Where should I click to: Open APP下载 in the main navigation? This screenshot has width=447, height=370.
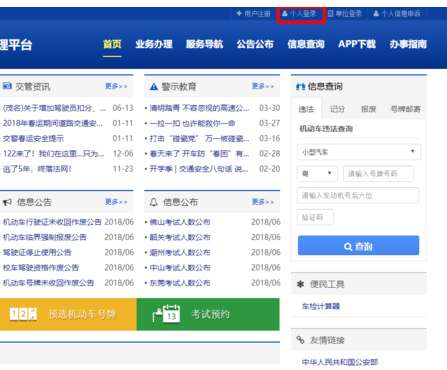(357, 44)
